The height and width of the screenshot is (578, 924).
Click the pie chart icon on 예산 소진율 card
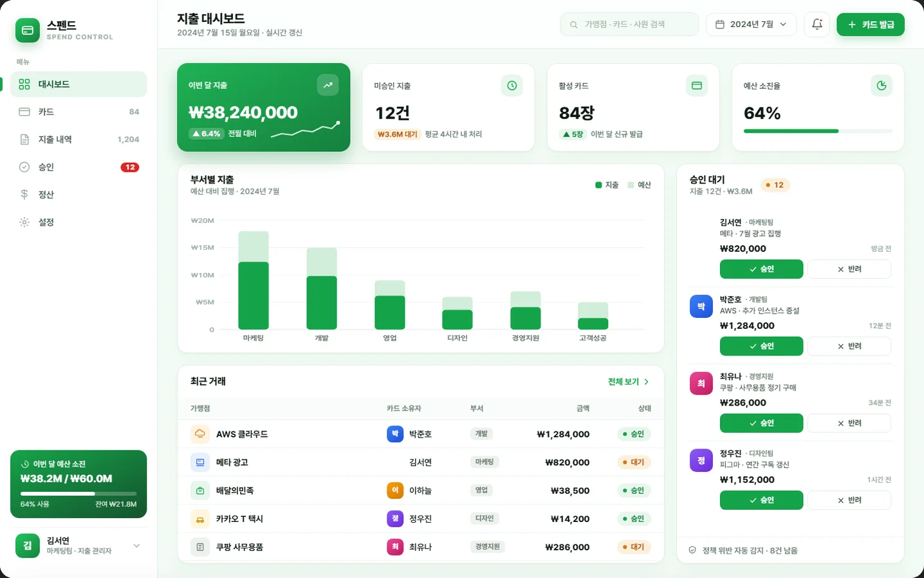coord(882,86)
